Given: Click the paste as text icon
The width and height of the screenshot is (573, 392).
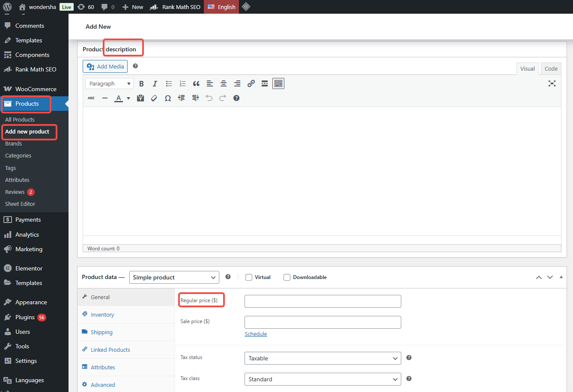Looking at the screenshot, I should point(140,98).
